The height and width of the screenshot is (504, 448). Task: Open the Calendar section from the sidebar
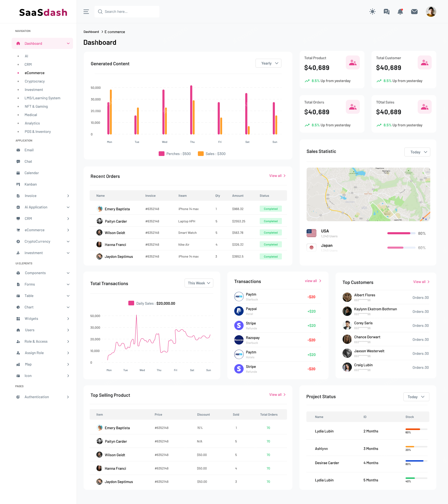tap(31, 173)
